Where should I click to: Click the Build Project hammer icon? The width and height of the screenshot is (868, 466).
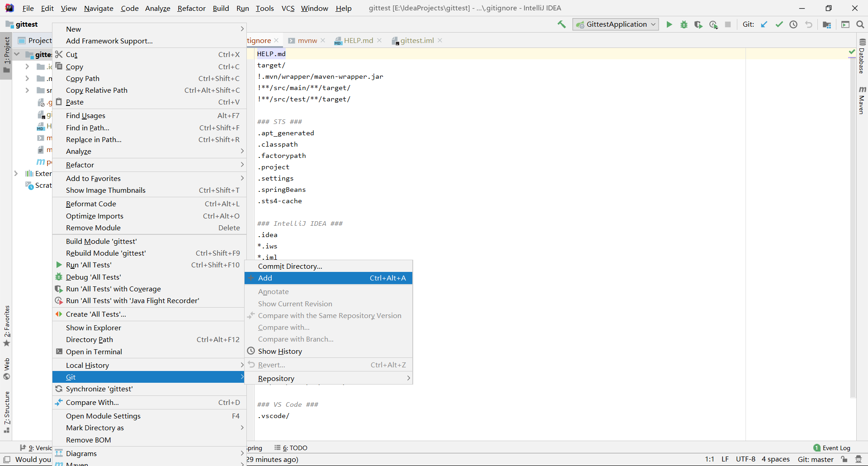(x=561, y=24)
